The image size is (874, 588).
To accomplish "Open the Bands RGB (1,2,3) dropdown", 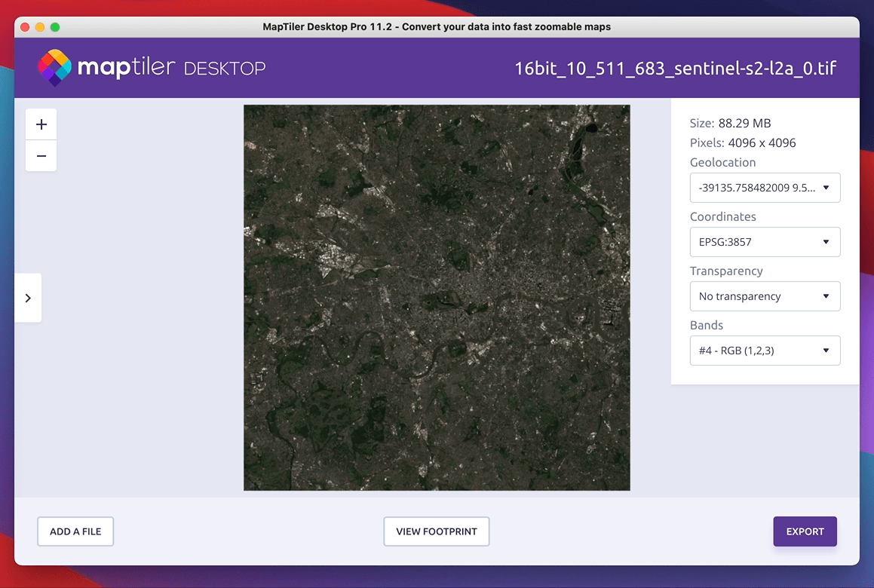I will pyautogui.click(x=765, y=351).
